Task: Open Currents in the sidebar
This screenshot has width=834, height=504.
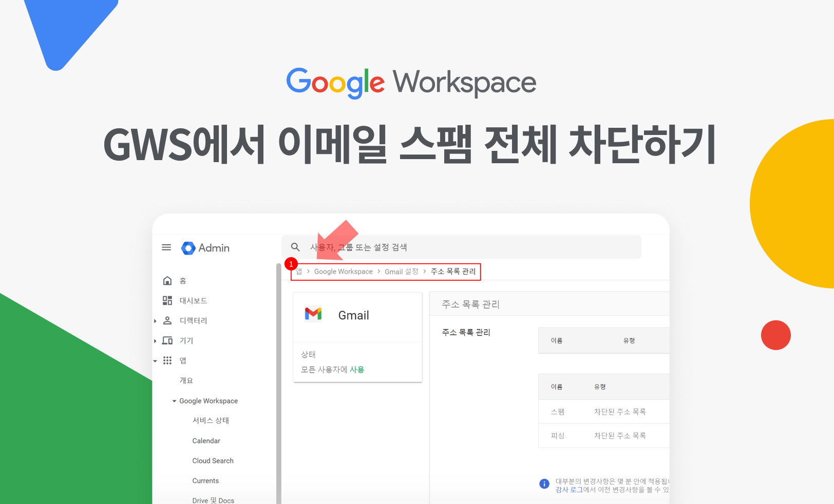Action: [x=205, y=481]
